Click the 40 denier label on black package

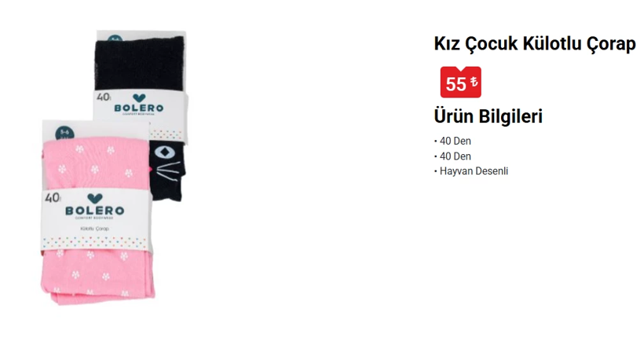104,97
